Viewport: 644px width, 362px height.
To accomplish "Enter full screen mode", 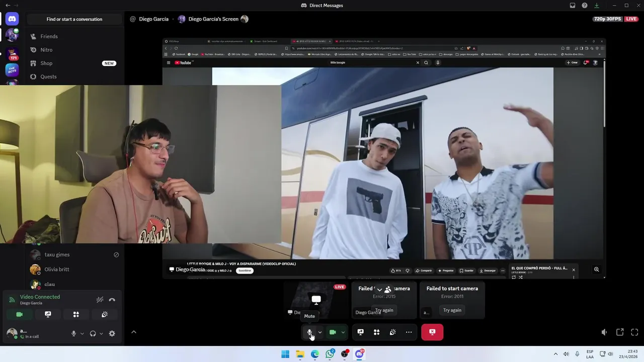I will click(x=634, y=332).
